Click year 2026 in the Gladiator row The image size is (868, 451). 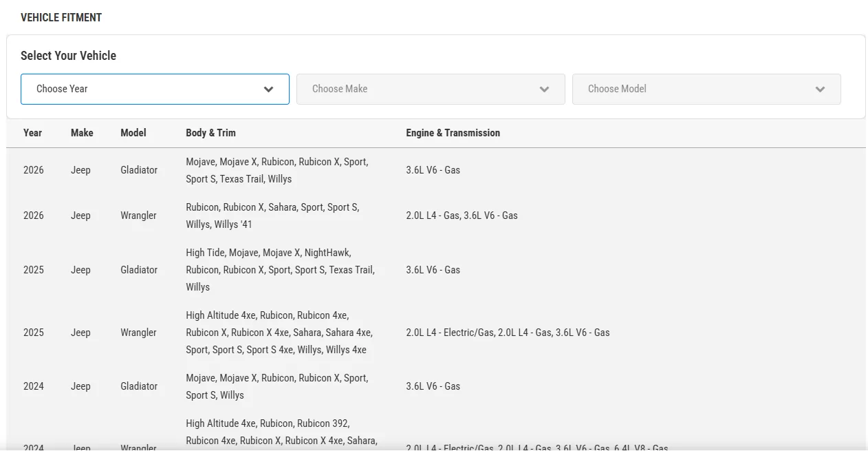[34, 170]
